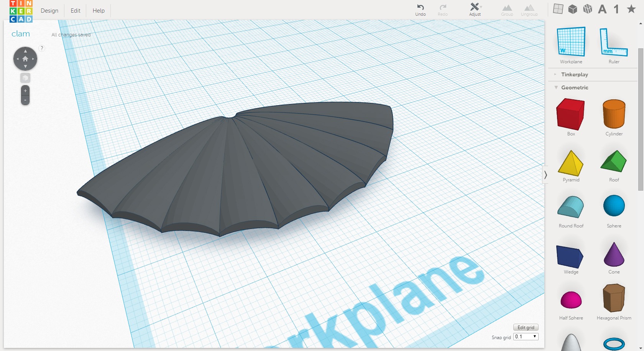Image resolution: width=644 pixels, height=351 pixels.
Task: Click the All changes saved status
Action: 71,35
